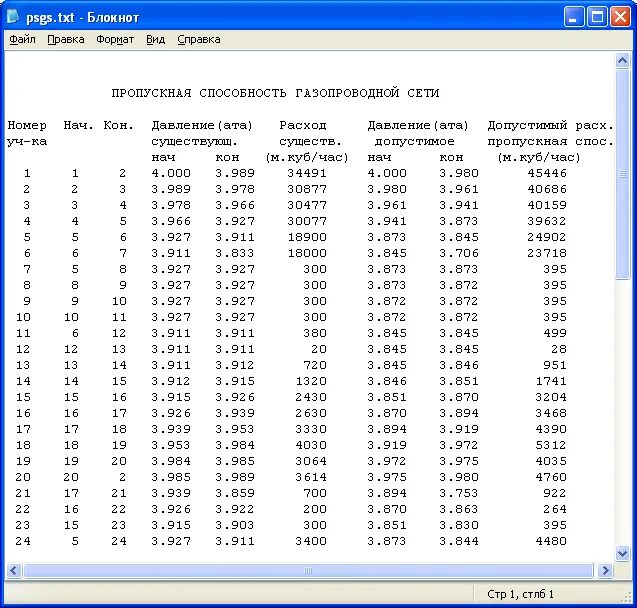Viewport: 637px width, 608px height.
Task: Click the value 3468 in row 16
Action: coord(551,413)
